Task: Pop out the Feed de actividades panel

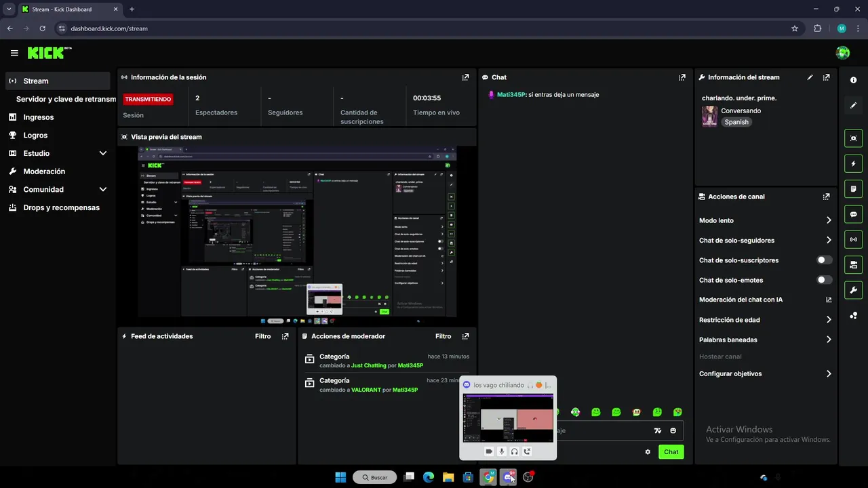Action: point(285,336)
